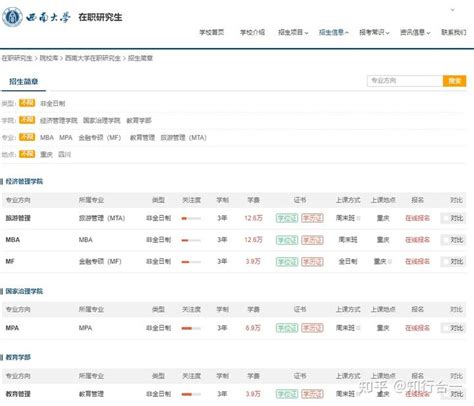Screen dimensions: 474x406
Task: Open 学校首页 in the navigation bar
Action: pyautogui.click(x=212, y=32)
